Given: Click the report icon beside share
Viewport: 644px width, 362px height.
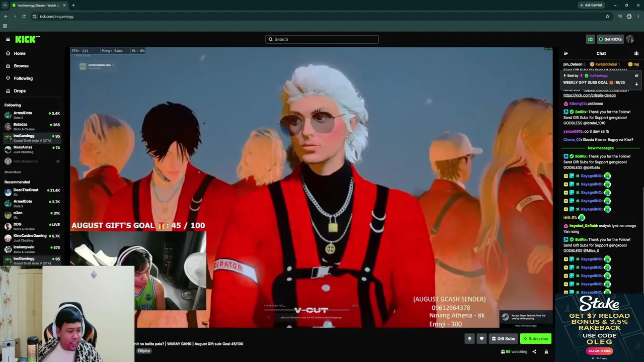Looking at the screenshot, I should pos(546,352).
